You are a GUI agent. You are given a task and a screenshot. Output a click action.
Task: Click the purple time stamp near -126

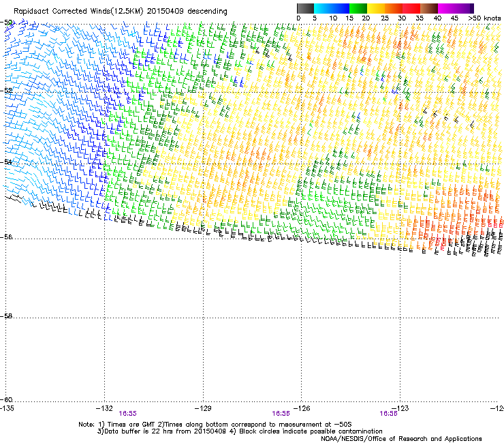click(x=281, y=414)
